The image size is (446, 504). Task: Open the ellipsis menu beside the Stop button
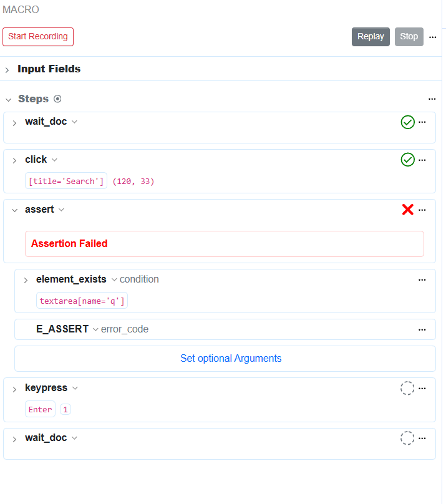433,37
